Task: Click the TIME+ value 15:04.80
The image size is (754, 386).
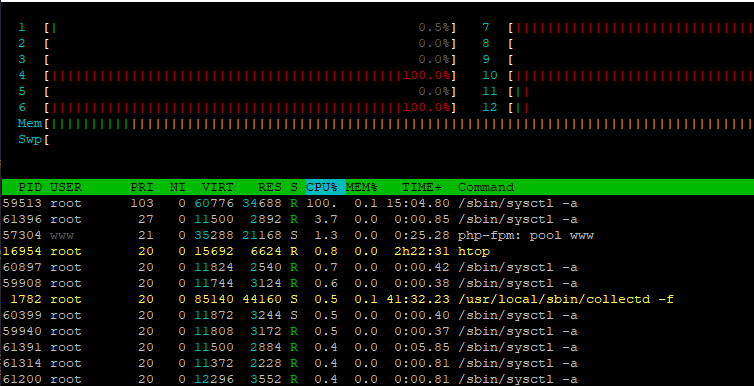Action: [418, 203]
